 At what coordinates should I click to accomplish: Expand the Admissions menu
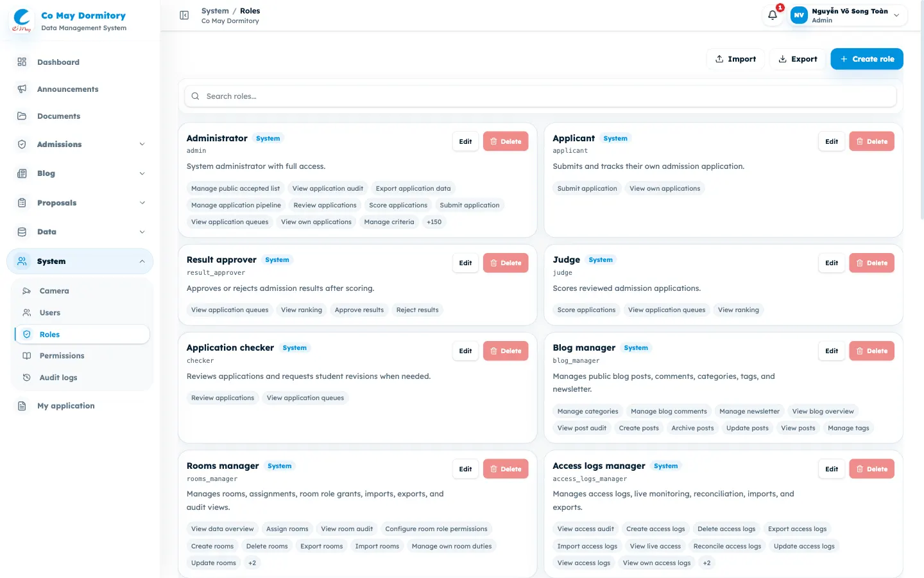[80, 144]
